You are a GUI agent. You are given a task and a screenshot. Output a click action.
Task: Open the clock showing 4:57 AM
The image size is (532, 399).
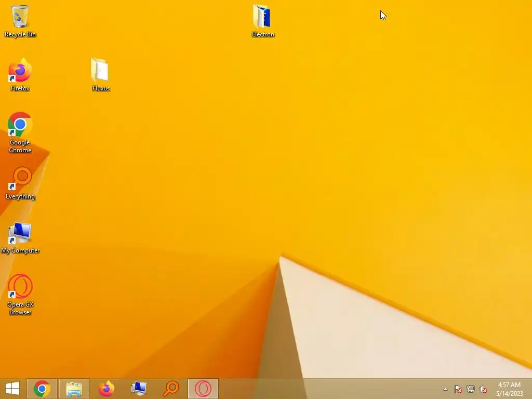pos(509,389)
